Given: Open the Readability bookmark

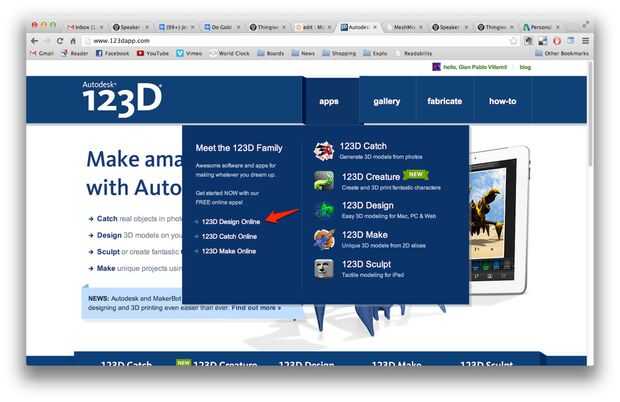Looking at the screenshot, I should 413,53.
